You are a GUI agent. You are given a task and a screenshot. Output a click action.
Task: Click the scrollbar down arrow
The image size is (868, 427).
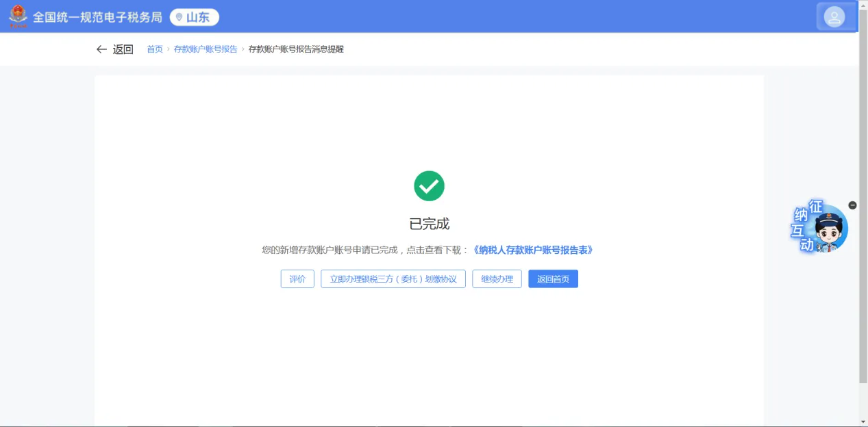[x=863, y=422]
